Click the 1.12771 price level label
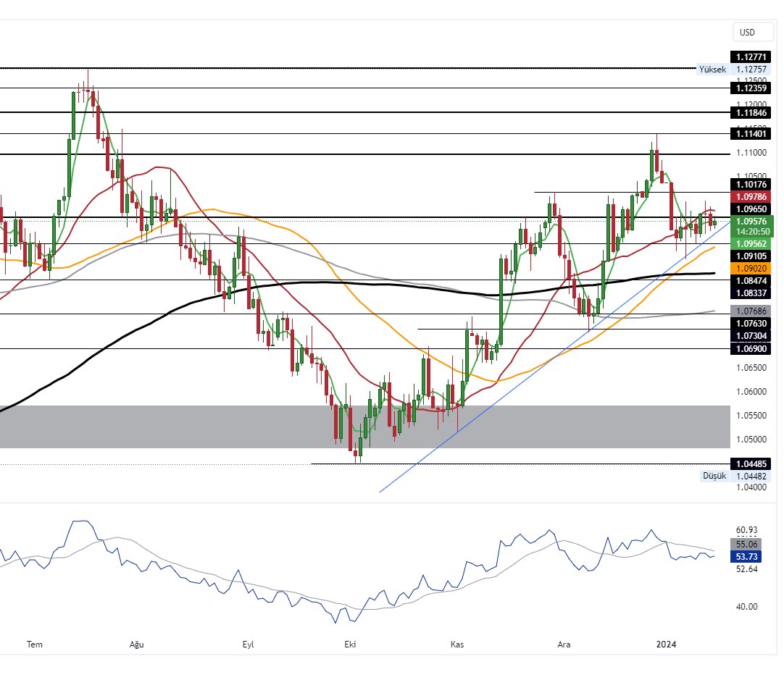This screenshot has height=680, width=784. pos(751,57)
